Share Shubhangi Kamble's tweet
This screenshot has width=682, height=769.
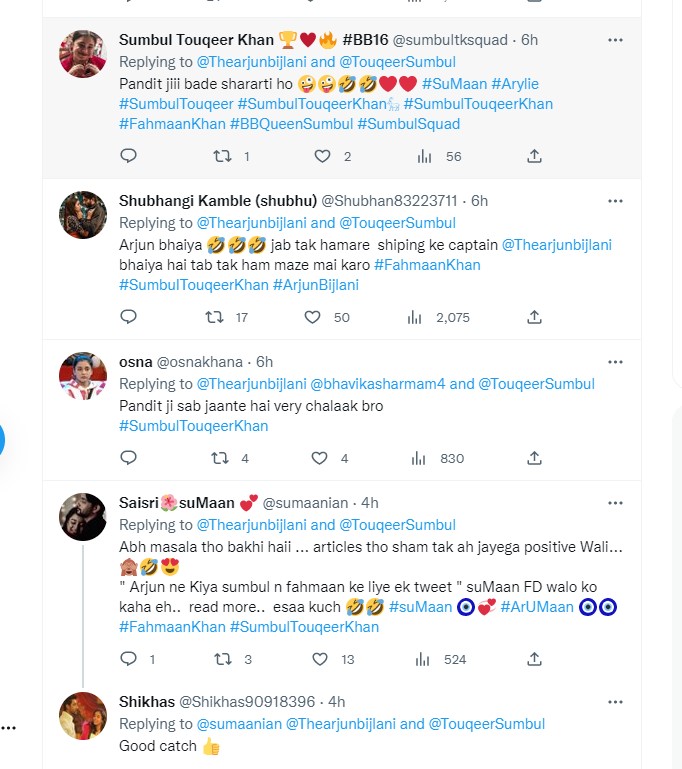coord(534,317)
